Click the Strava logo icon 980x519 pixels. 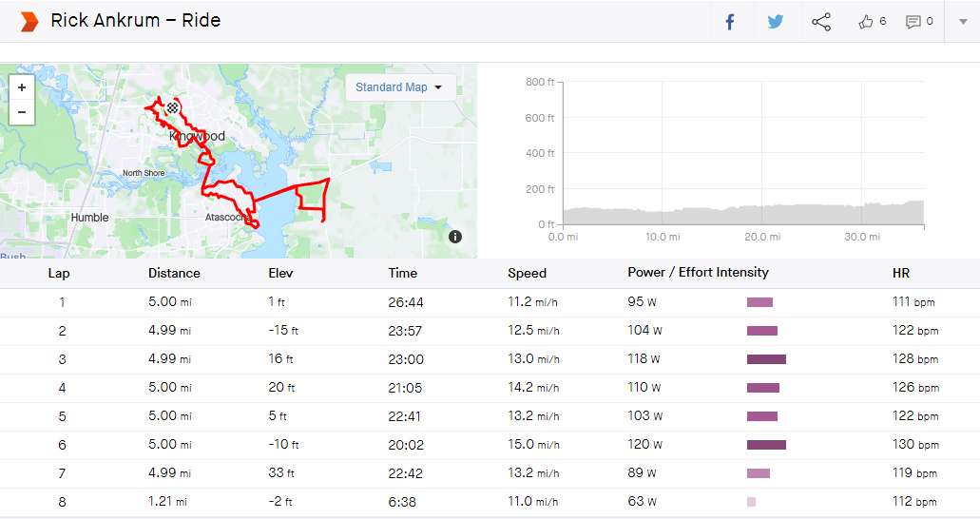point(29,21)
